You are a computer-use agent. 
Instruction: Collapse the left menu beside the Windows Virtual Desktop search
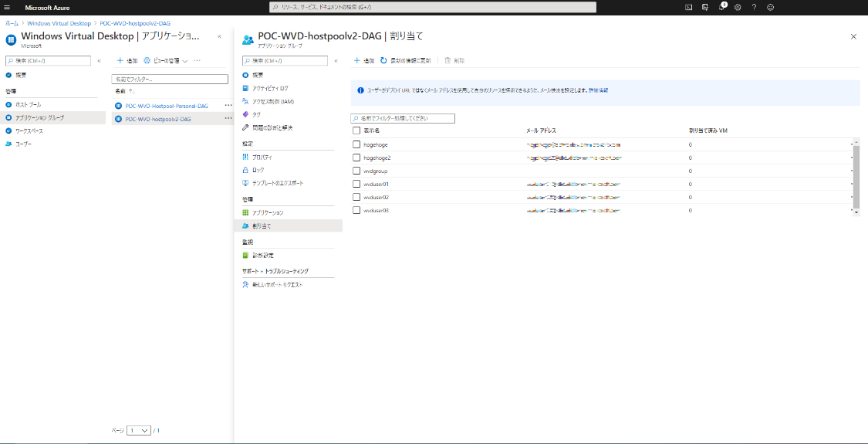(99, 61)
